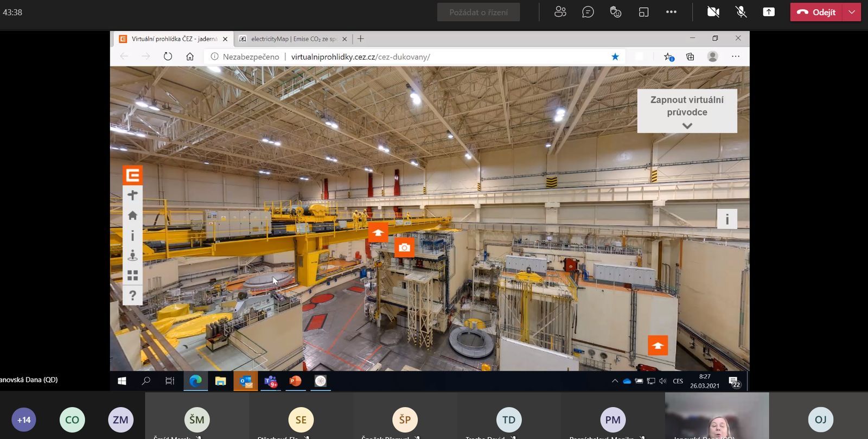The width and height of the screenshot is (868, 439).
Task: Expand the Odejít leave options arrow
Action: [x=852, y=12]
